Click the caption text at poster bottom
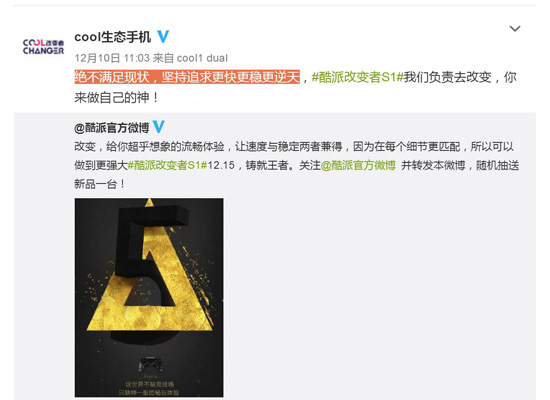 pyautogui.click(x=149, y=388)
